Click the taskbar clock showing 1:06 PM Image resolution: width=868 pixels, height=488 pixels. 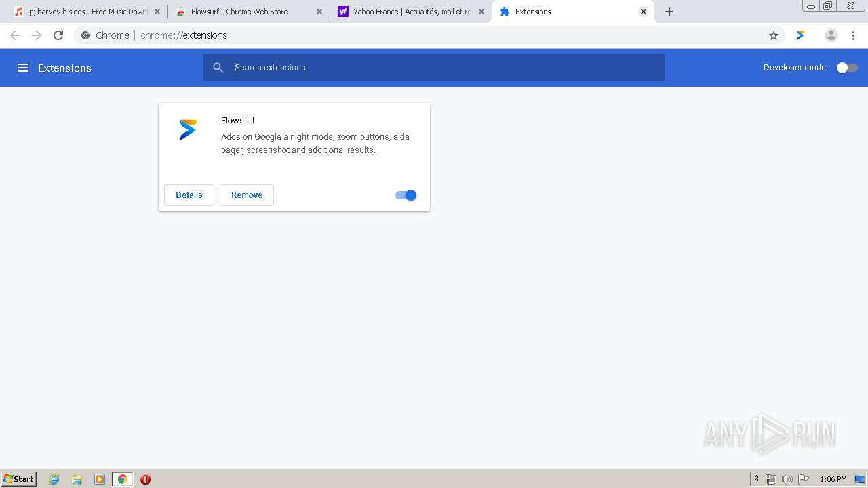pos(833,479)
